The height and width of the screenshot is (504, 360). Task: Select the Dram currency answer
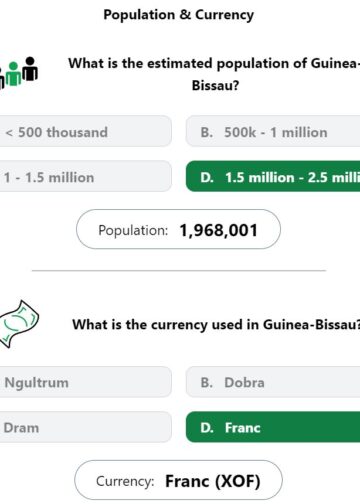(86, 427)
